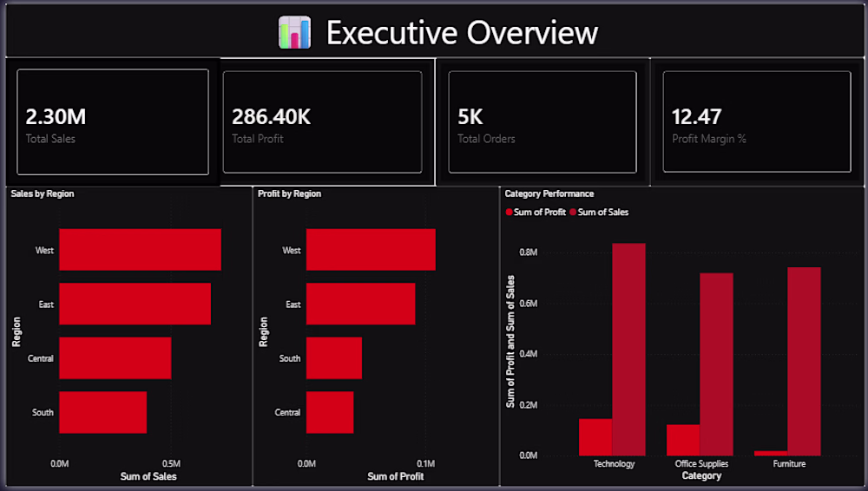This screenshot has width=868, height=491.
Task: Click the East bar in Sales by Region
Action: (135, 304)
